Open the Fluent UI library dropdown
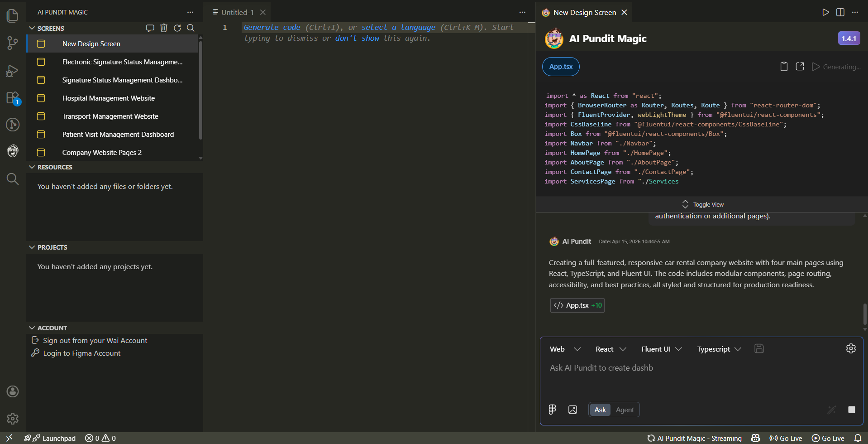868x444 pixels. click(662, 349)
